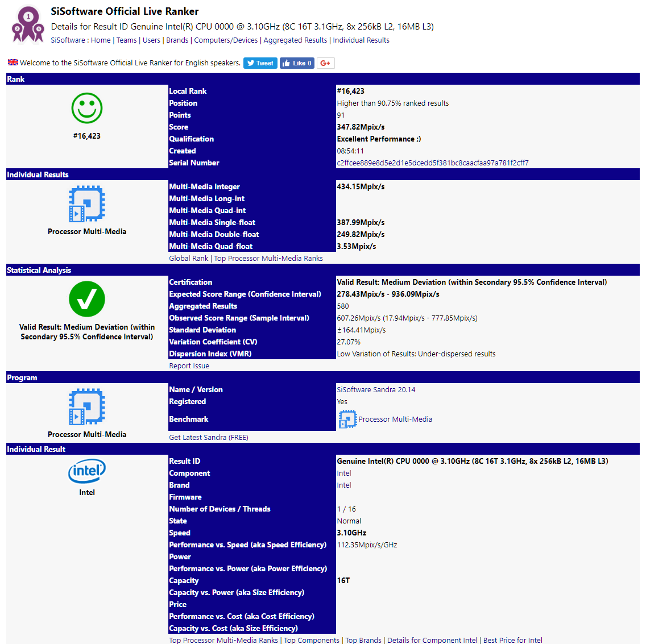Click the small Processor Multi-Media benchmark icon
646x644 pixels.
click(x=347, y=419)
